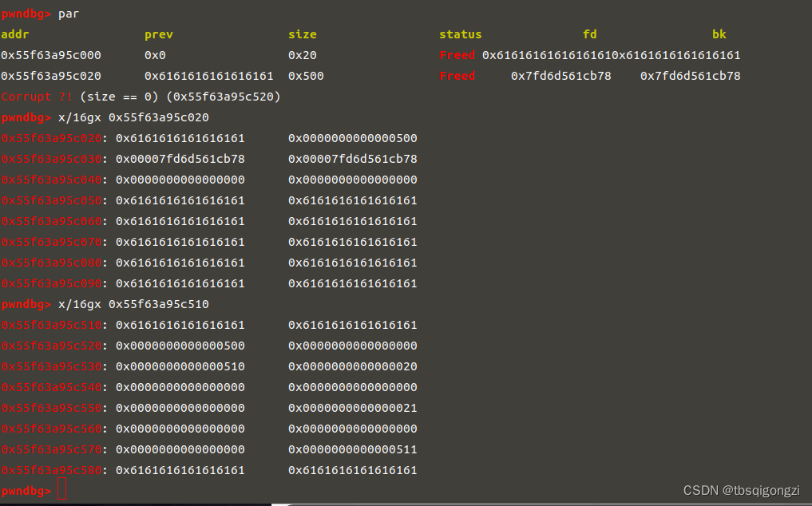812x506 pixels.
Task: Click "Freed" status of the 0x500 chunk
Action: coord(457,76)
